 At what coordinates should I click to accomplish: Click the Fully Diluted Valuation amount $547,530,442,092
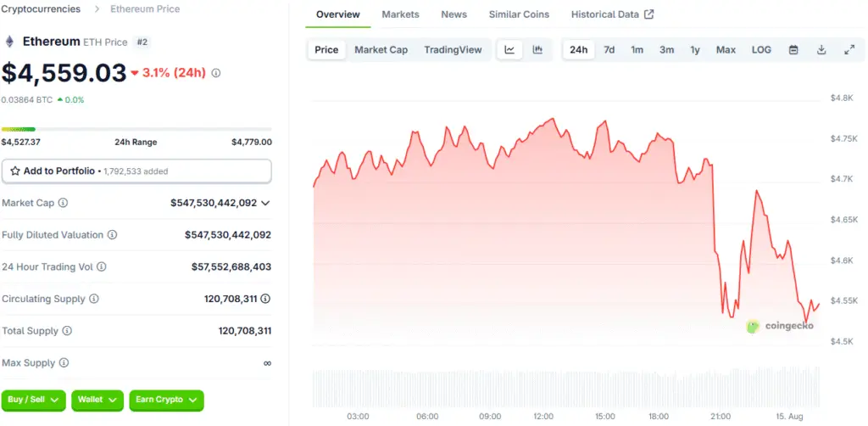tap(228, 235)
